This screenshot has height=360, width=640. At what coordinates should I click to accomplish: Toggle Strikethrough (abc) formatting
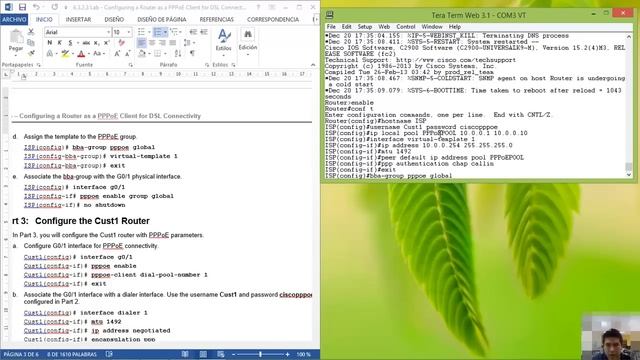(86, 42)
